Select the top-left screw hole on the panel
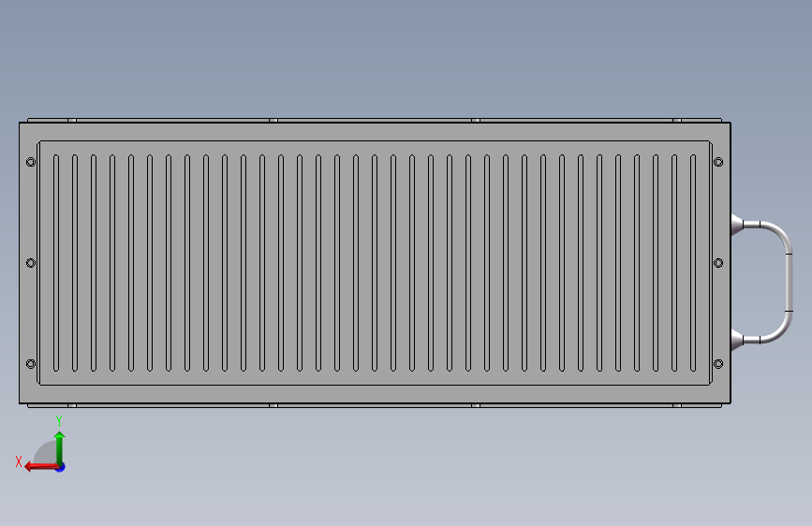This screenshot has width=812, height=526. [31, 162]
